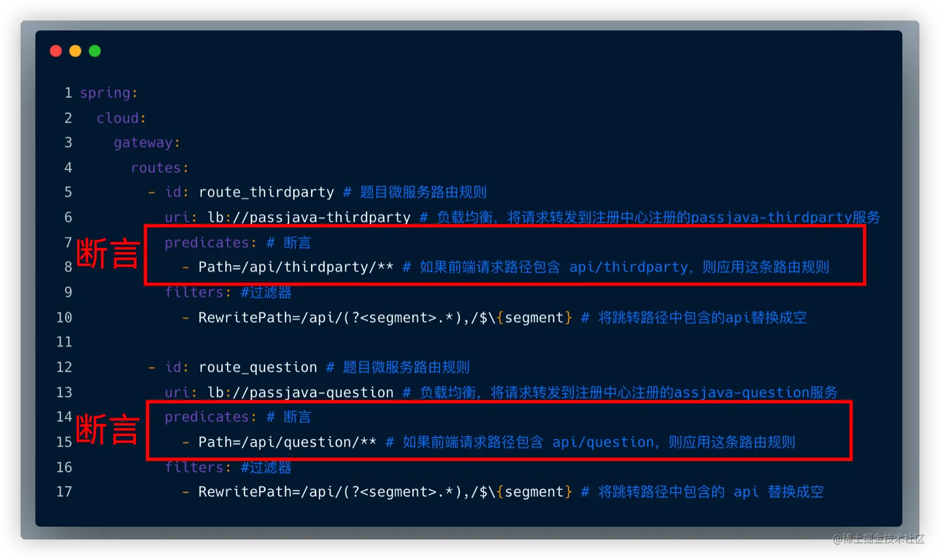940x560 pixels.
Task: Click the 'lb://passjava-question' uri value
Action: coord(300,392)
